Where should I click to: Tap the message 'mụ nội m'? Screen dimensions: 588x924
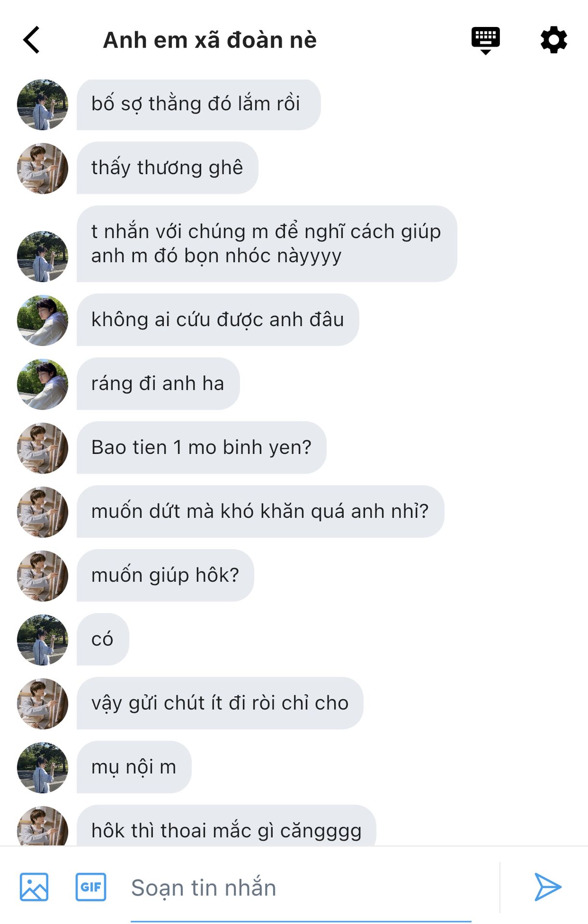[x=134, y=767]
